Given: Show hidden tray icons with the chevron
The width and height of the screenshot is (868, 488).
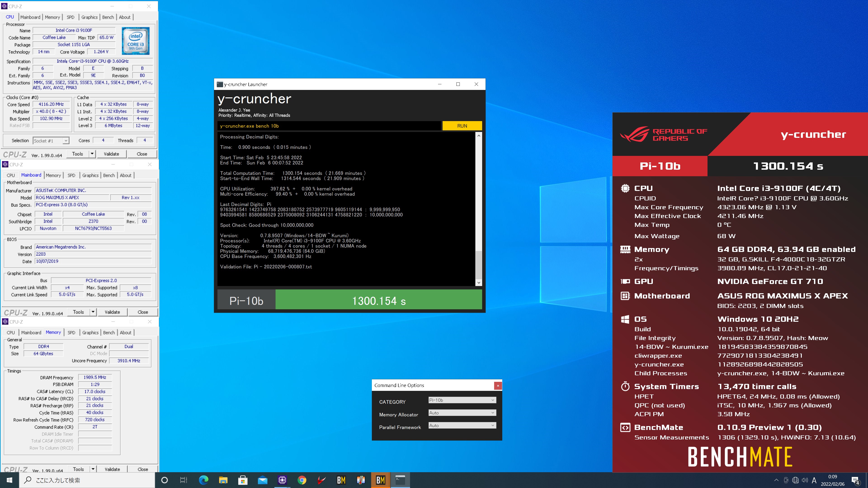Looking at the screenshot, I should coord(776,480).
